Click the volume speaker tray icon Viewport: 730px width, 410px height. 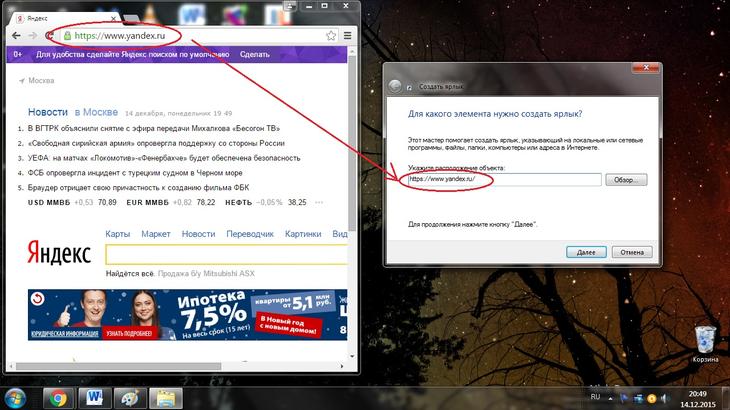665,398
